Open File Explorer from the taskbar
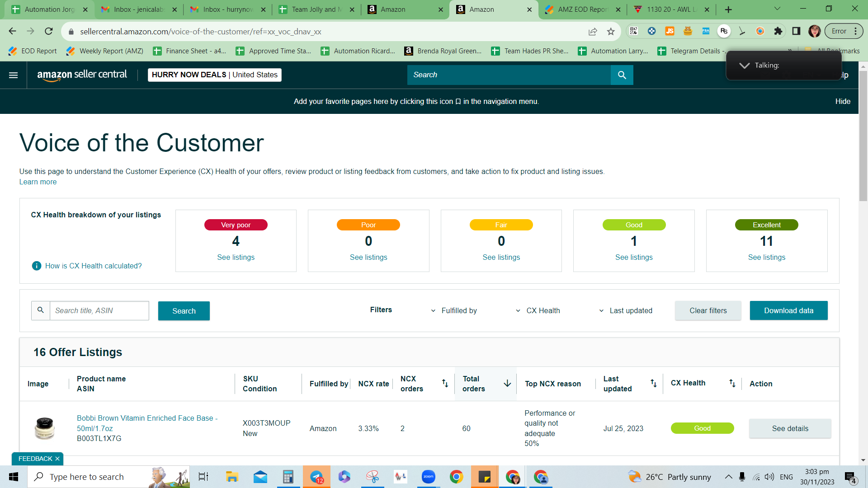This screenshot has width=868, height=488. [232, 477]
